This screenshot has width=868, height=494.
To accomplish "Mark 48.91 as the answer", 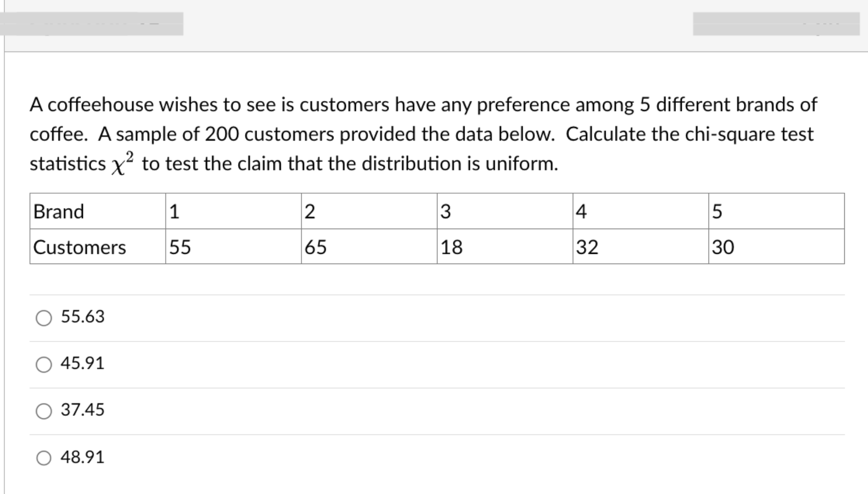I will click(x=44, y=458).
